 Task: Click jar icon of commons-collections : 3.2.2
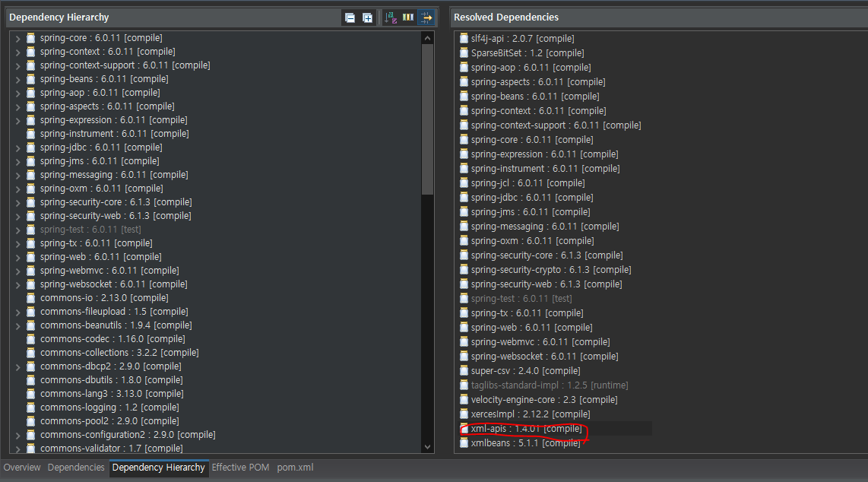(x=31, y=353)
